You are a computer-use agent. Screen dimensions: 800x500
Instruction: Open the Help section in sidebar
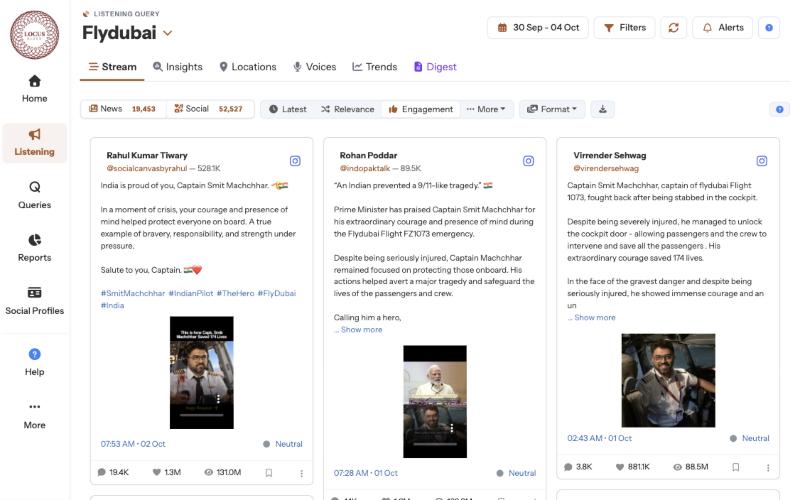point(34,362)
